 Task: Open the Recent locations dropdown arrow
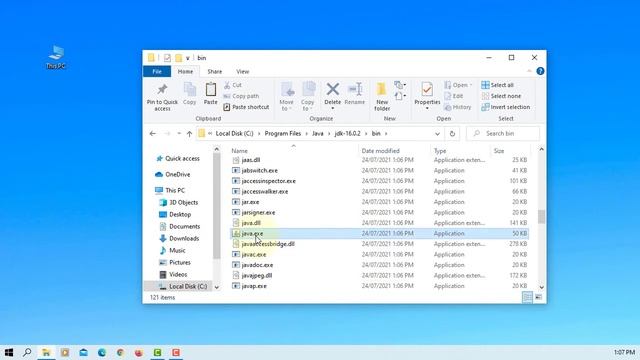point(179,133)
